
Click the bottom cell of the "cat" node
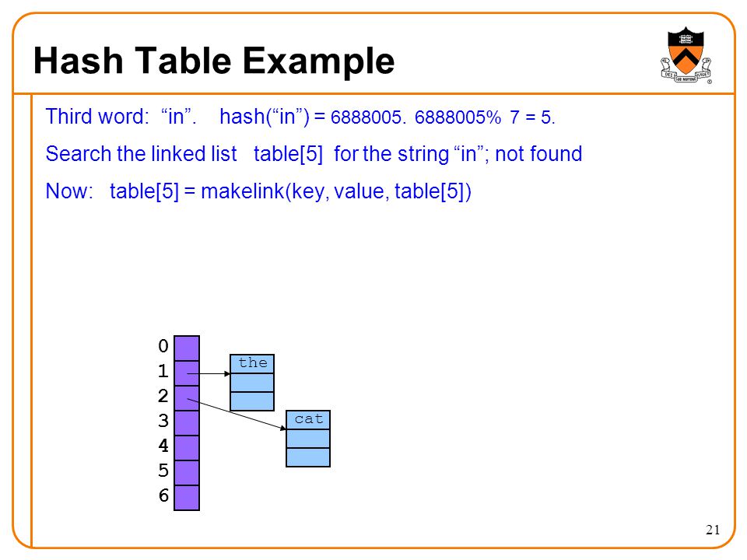(x=308, y=457)
